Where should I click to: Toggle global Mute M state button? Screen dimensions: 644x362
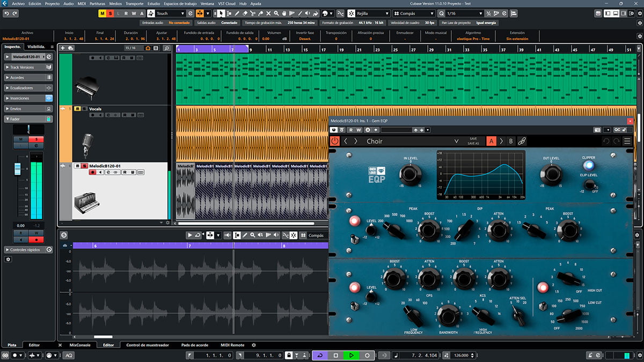click(x=103, y=13)
